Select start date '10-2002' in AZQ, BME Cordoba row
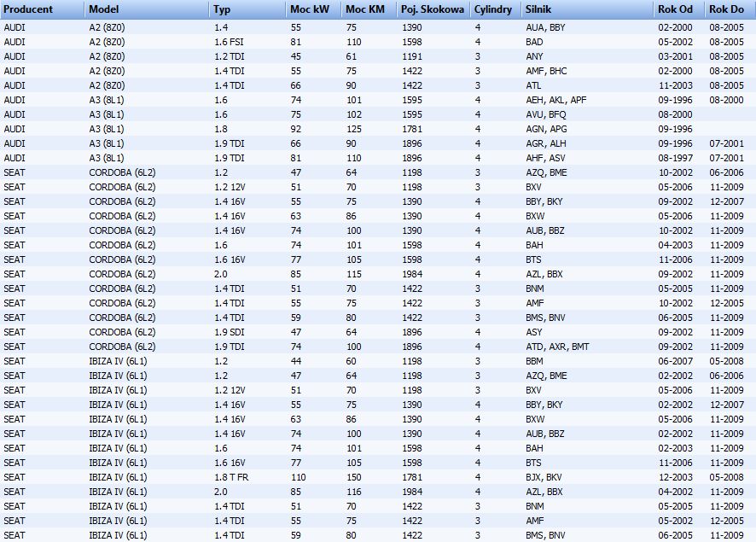Screen dimensions: 756x542 pos(676,172)
